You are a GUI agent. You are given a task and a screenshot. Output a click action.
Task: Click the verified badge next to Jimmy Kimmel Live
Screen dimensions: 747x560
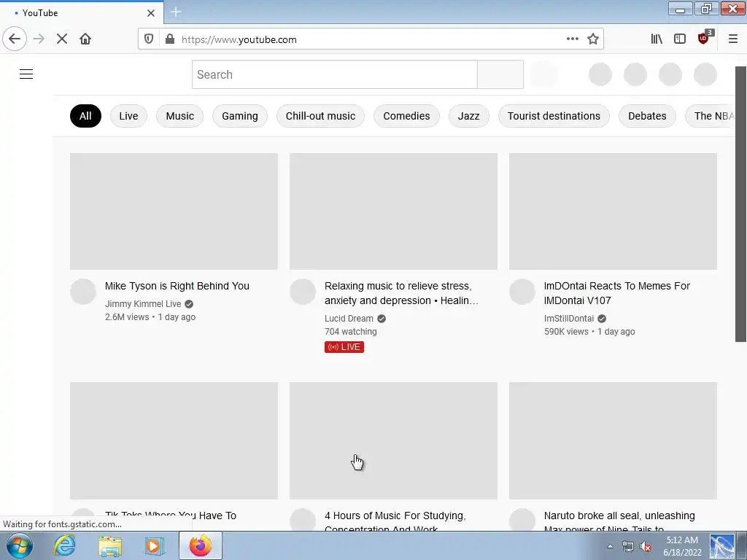pyautogui.click(x=189, y=304)
